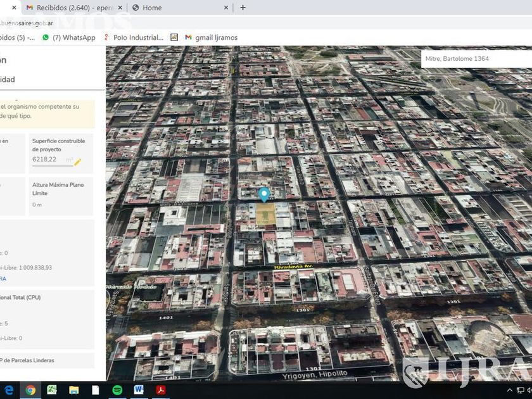The image size is (532, 399).
Task: Launch Microsoft Word from the taskbar
Action: tap(139, 390)
